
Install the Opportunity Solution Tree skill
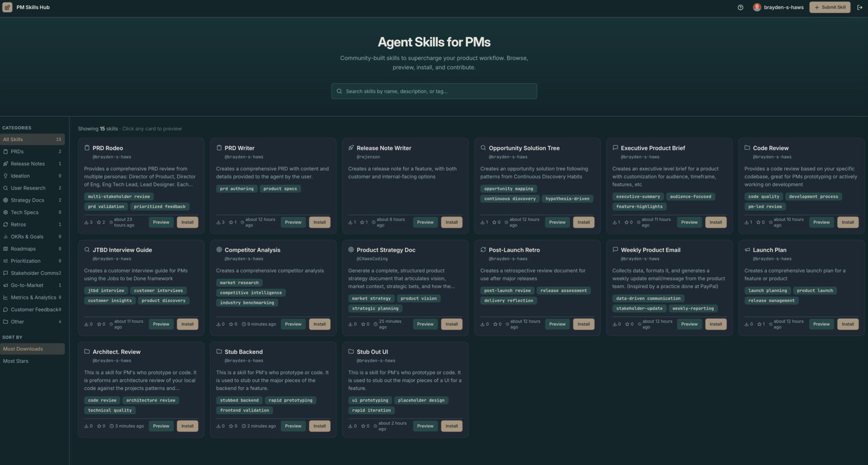584,222
